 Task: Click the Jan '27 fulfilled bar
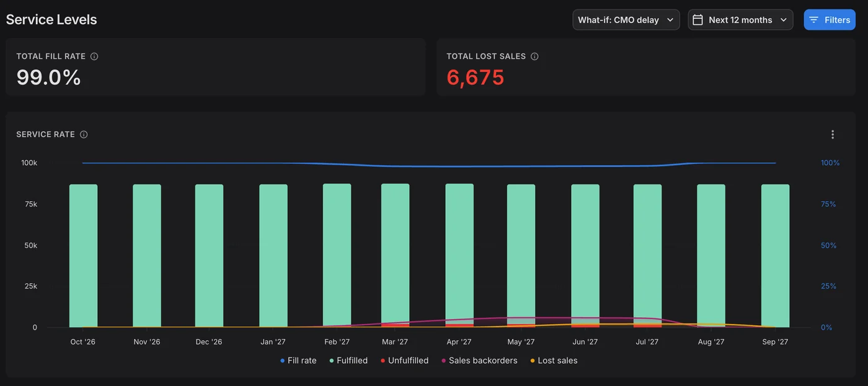point(273,256)
